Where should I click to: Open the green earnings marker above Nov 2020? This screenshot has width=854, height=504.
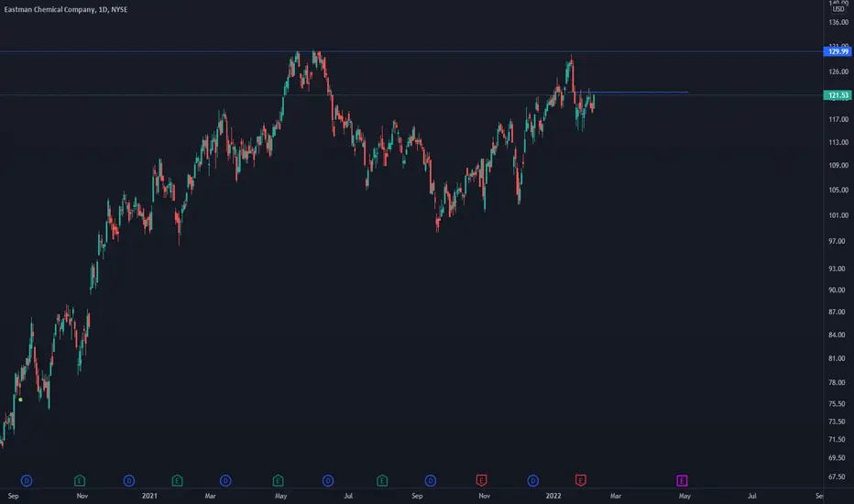tap(80, 480)
